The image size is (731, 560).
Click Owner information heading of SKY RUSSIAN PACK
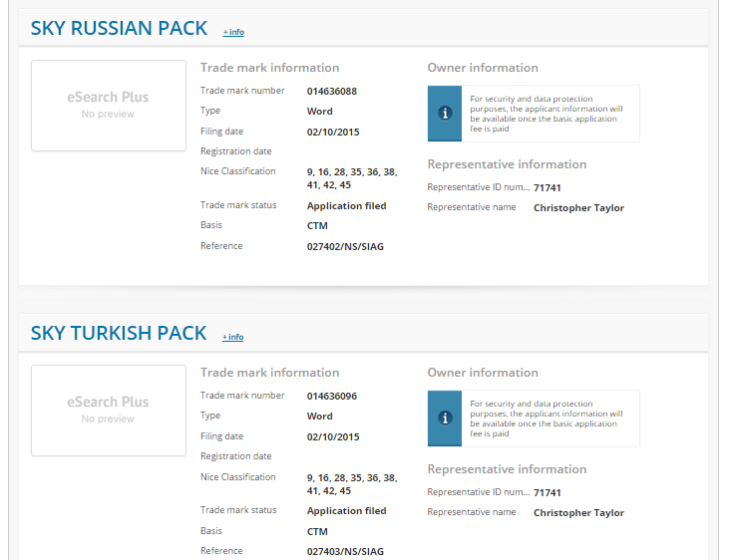coord(483,68)
